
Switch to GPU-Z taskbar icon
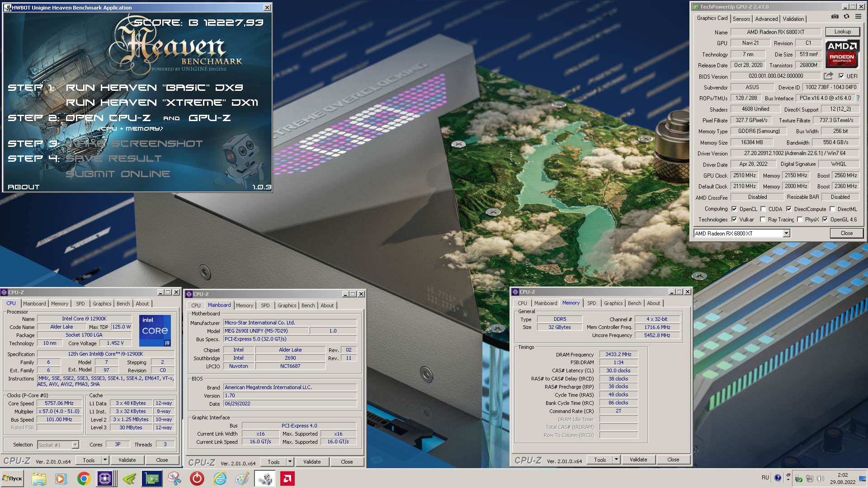(152, 479)
